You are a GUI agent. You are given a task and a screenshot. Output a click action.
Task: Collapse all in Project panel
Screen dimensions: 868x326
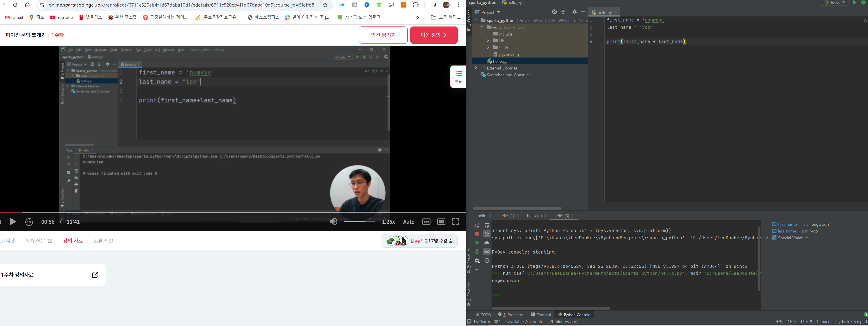[563, 12]
